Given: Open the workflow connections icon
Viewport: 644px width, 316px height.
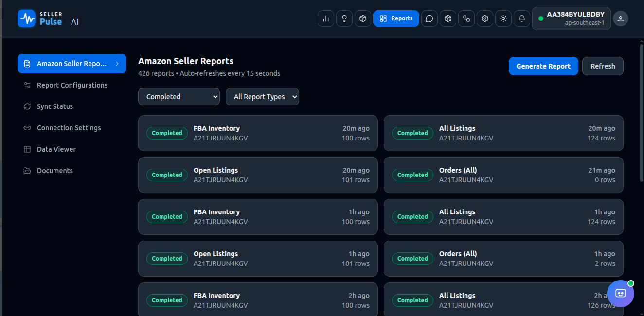Looking at the screenshot, I should point(466,18).
